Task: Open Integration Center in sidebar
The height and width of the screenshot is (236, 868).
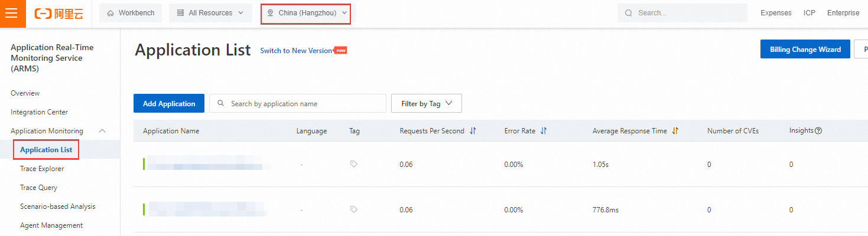Action: click(39, 112)
